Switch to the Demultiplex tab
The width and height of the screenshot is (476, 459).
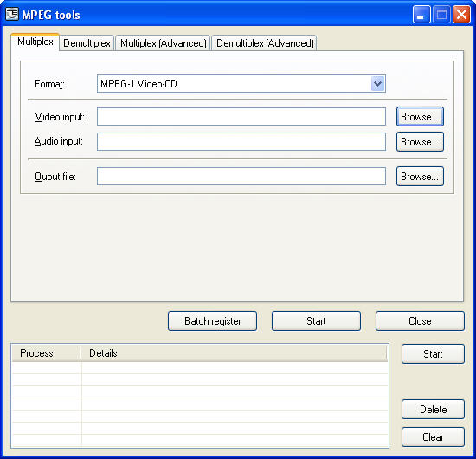click(87, 42)
